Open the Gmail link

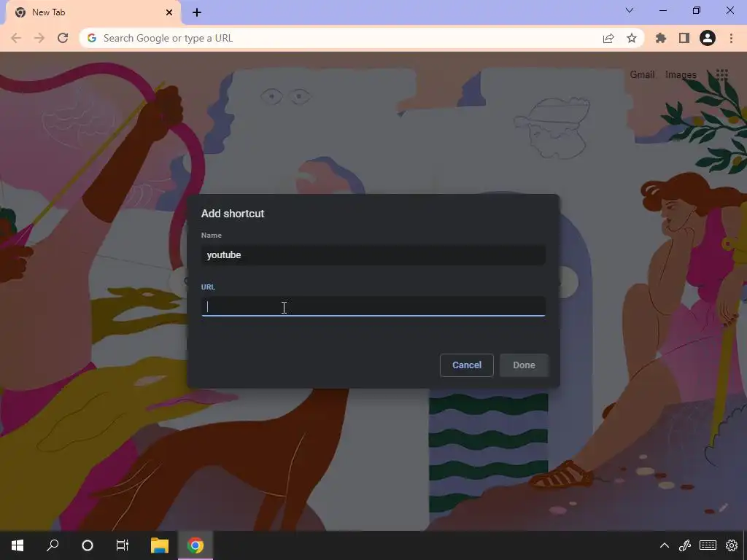tap(642, 75)
